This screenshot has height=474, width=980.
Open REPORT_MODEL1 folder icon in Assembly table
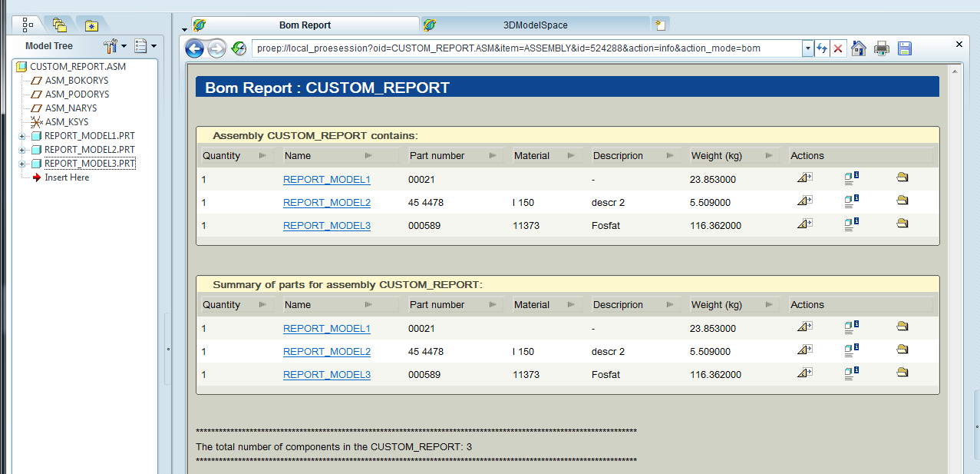[902, 177]
